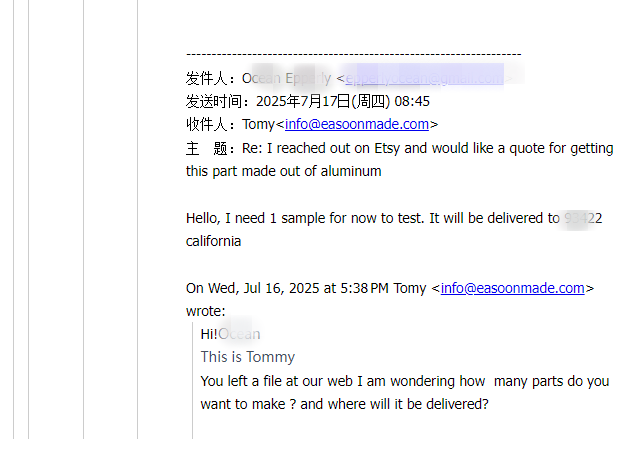This screenshot has width=641, height=459.
Task: Click the 主 题 subject label
Action: click(x=209, y=148)
